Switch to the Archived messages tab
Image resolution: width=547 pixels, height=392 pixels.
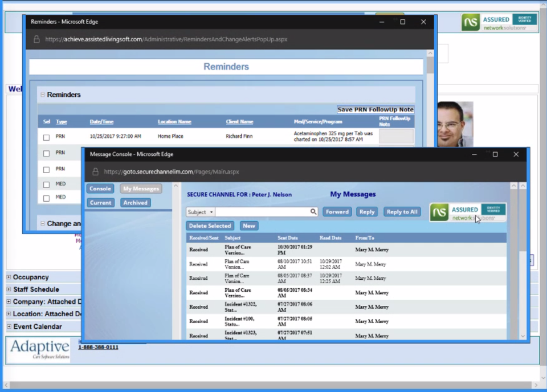pyautogui.click(x=135, y=202)
